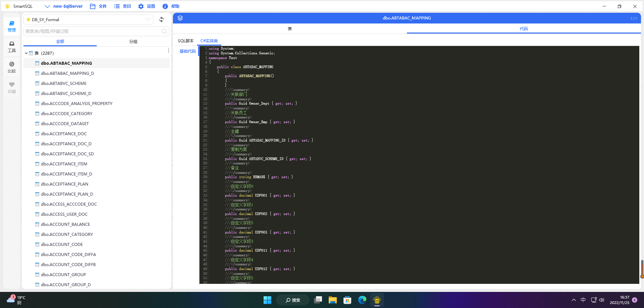
Task: Switch to the 全部 tab
Action: [x=60, y=42]
